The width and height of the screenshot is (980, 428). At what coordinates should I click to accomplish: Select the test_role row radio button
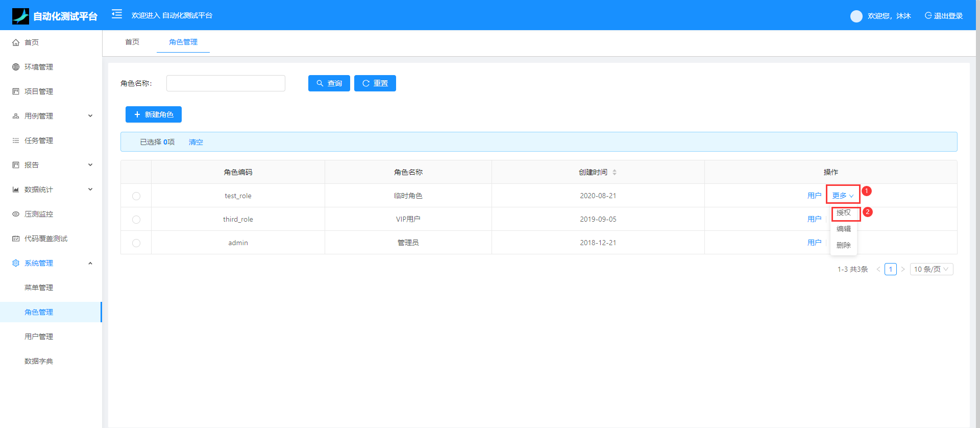click(136, 196)
